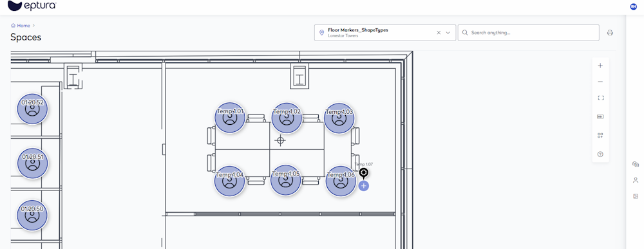Click the location pin icon in floor selector
The height and width of the screenshot is (249, 644).
tap(321, 33)
